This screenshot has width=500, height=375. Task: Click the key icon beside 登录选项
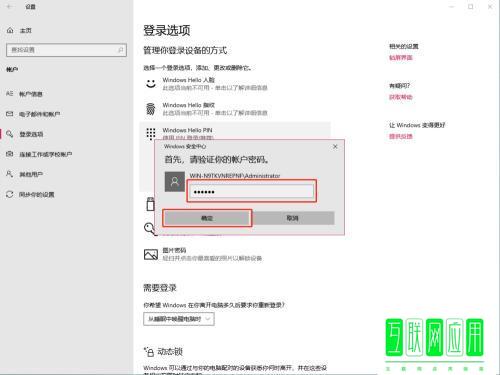pos(10,134)
